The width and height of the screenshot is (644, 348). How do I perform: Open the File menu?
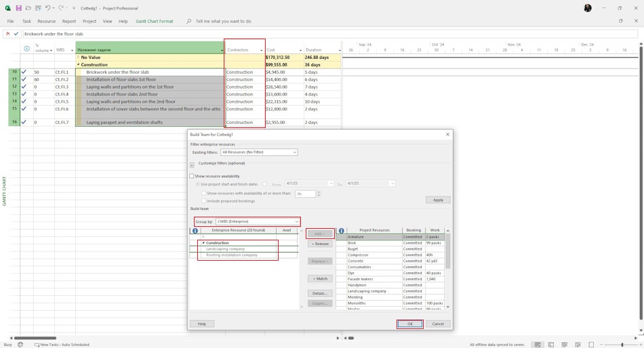tap(10, 21)
